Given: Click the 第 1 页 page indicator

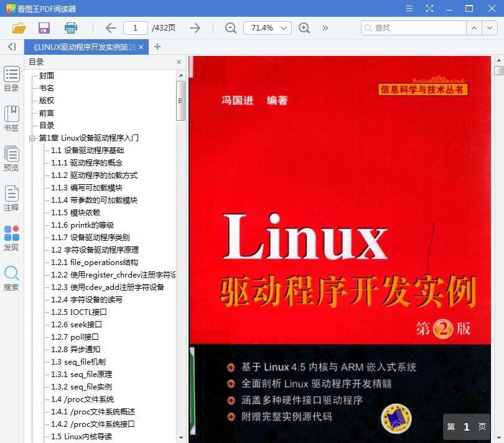Looking at the screenshot, I should tap(467, 427).
